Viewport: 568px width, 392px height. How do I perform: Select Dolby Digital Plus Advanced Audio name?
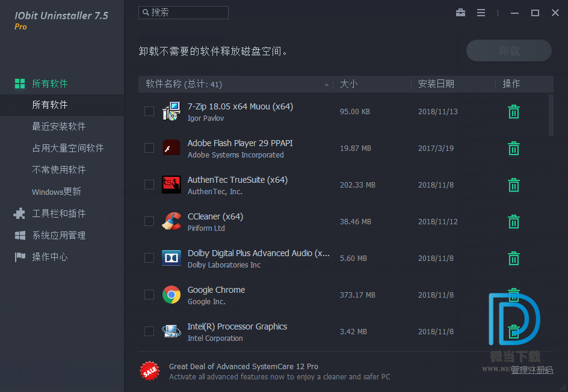(x=259, y=253)
